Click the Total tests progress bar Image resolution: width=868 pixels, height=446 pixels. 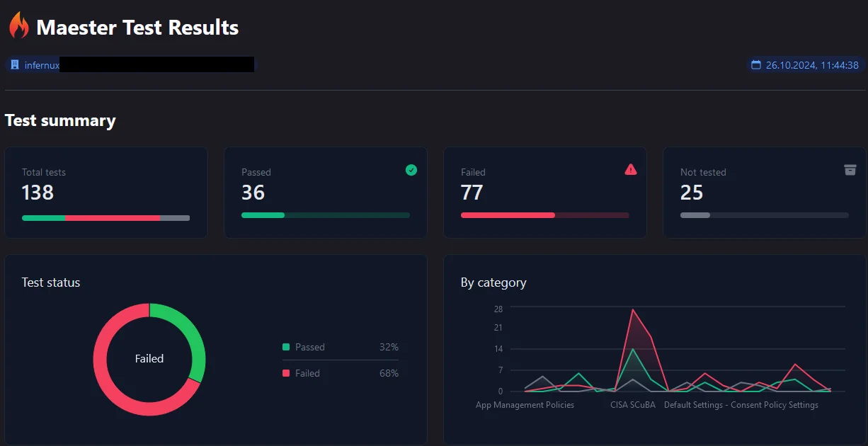coord(105,218)
